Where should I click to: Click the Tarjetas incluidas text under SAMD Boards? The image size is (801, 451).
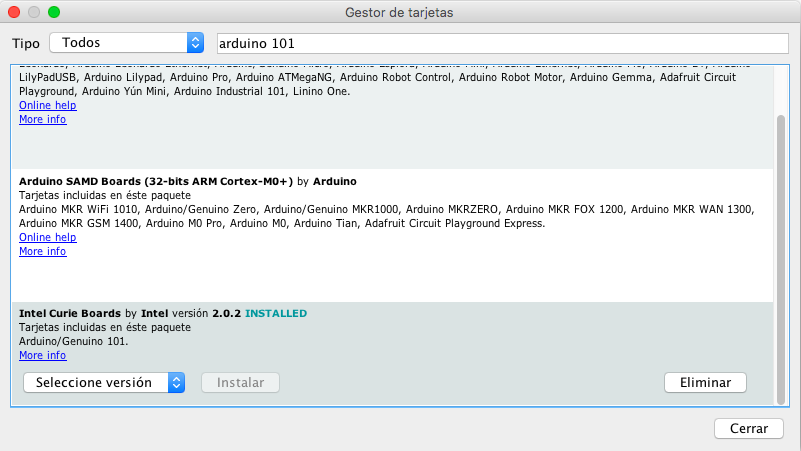point(105,195)
